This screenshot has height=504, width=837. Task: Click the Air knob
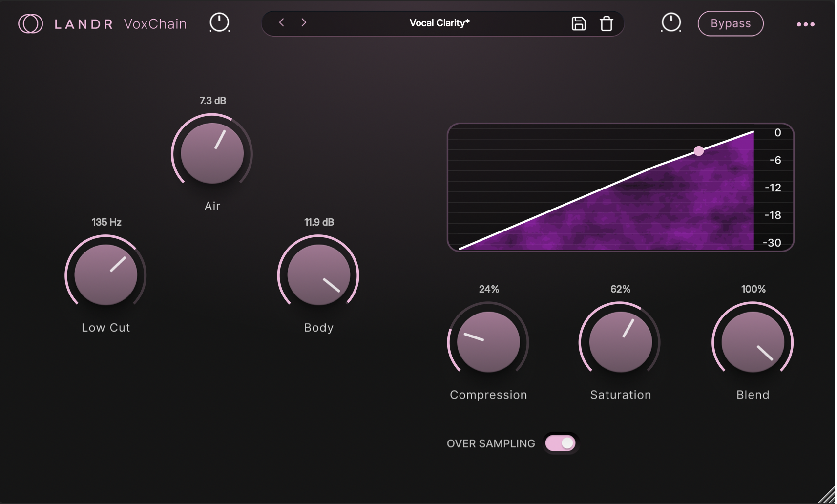pyautogui.click(x=212, y=153)
